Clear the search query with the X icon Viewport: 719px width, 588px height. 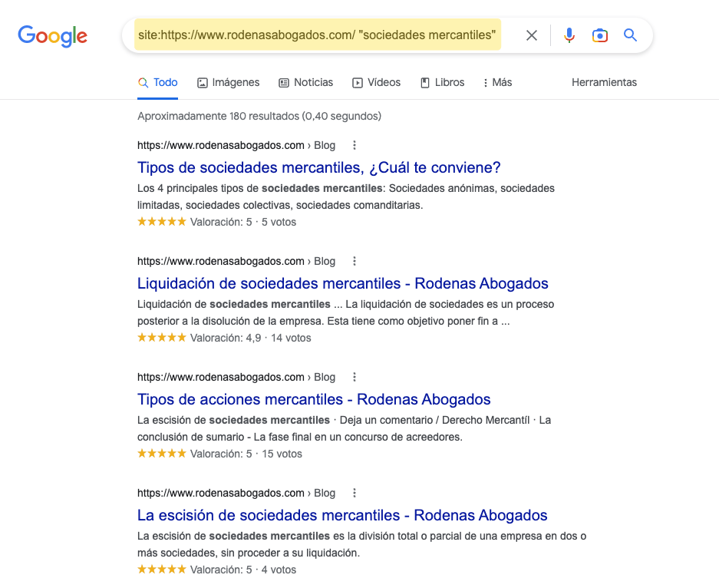[x=532, y=35]
